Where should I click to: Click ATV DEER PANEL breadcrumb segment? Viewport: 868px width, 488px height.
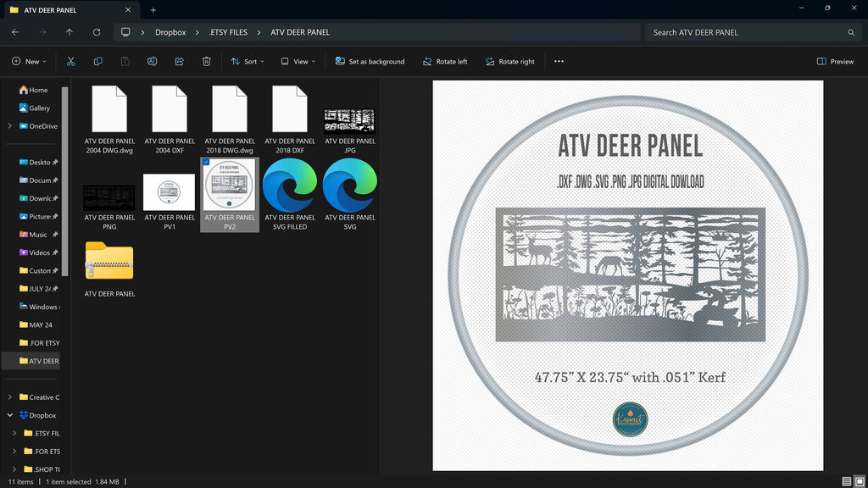click(x=300, y=32)
